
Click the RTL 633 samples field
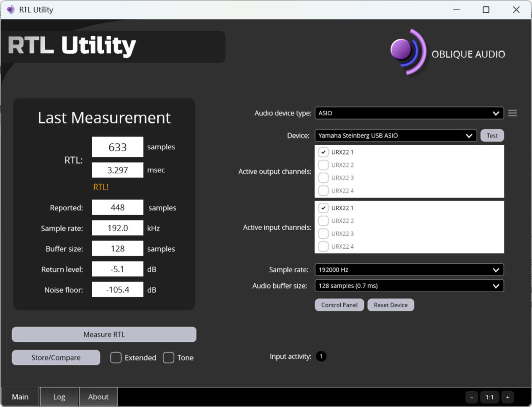[x=118, y=147]
